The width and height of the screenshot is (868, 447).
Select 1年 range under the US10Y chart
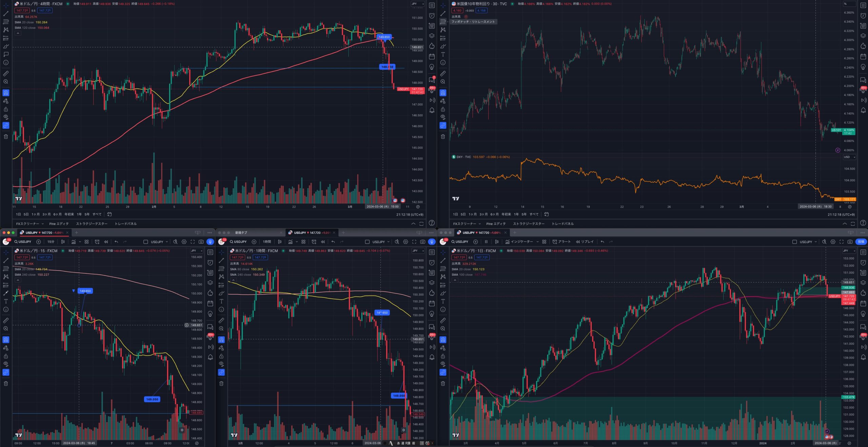tap(516, 214)
